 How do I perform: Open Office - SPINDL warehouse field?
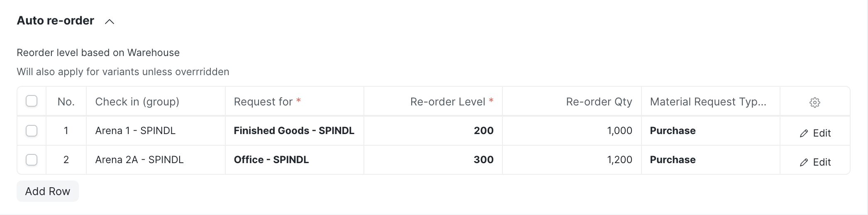click(x=271, y=160)
